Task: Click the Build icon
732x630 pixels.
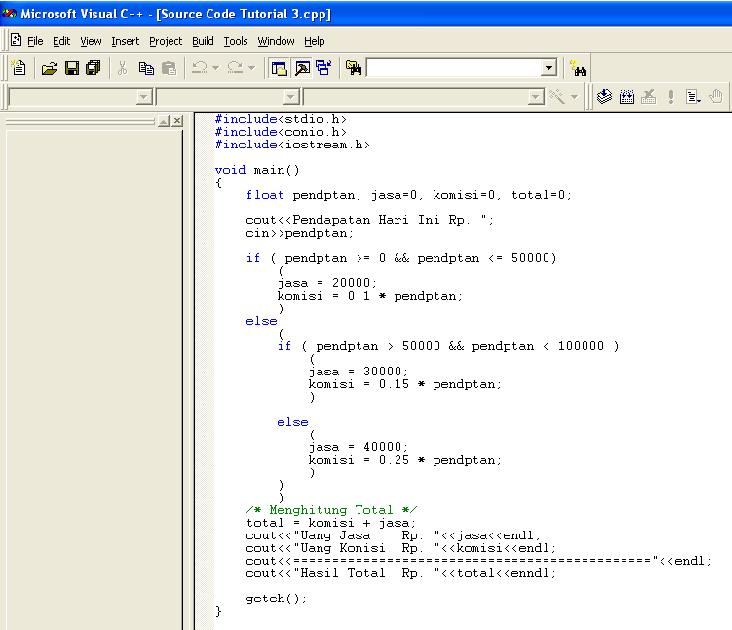Action: pos(626,97)
